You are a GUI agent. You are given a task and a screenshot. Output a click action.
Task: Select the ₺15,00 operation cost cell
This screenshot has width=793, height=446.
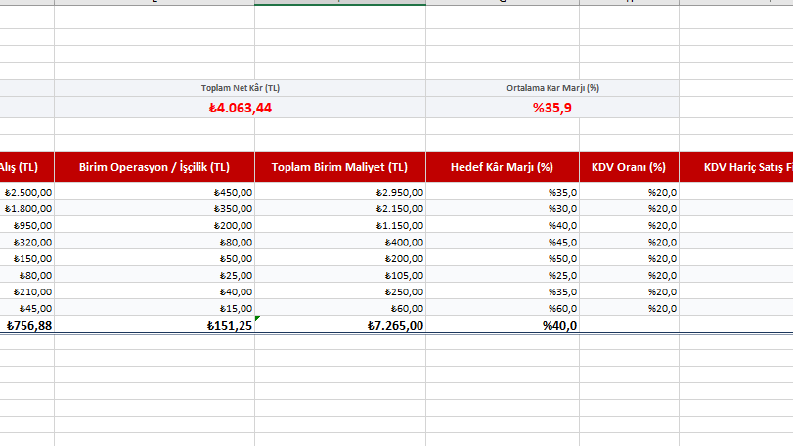[x=154, y=308]
